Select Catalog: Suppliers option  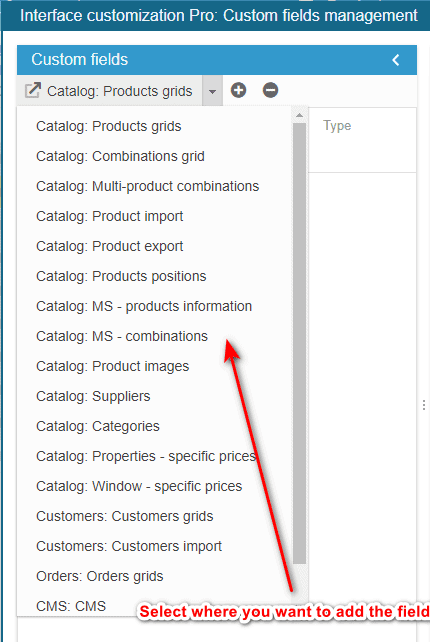click(93, 396)
